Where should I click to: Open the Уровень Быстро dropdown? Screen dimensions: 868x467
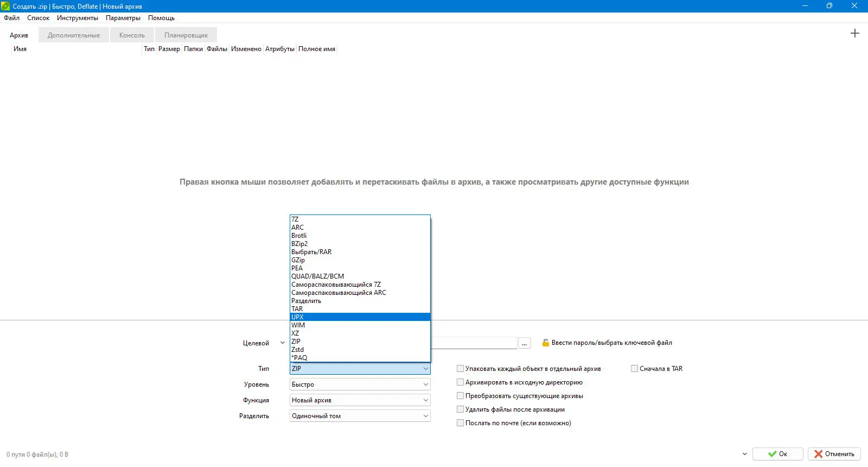tap(360, 384)
